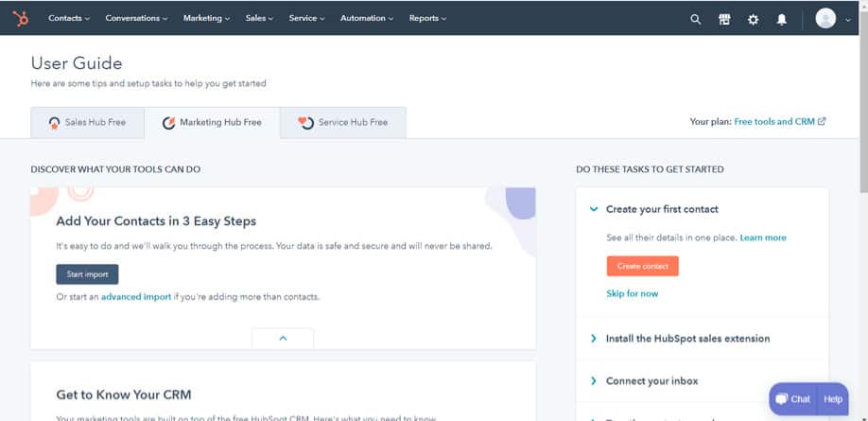Image resolution: width=868 pixels, height=421 pixels.
Task: Expand the Connect your inbox task
Action: [x=594, y=381]
